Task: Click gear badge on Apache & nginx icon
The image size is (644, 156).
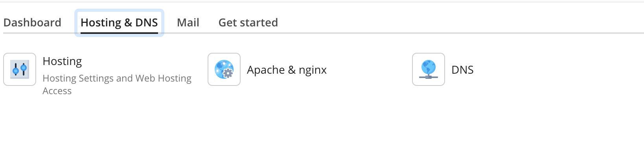Action: pos(228,73)
